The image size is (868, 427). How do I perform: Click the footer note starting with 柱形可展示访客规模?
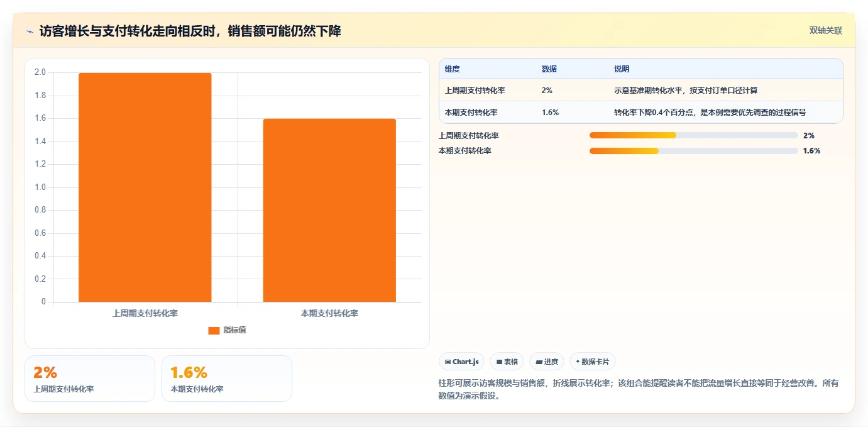pos(638,389)
